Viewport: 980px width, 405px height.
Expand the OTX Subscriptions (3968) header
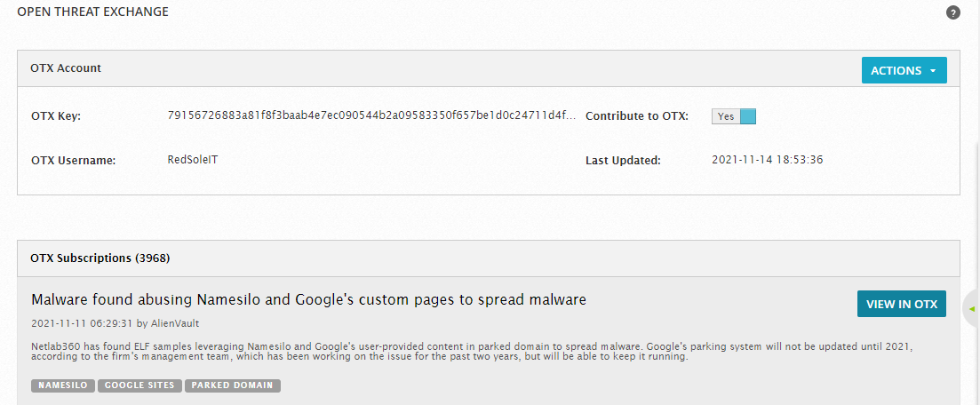pos(488,258)
